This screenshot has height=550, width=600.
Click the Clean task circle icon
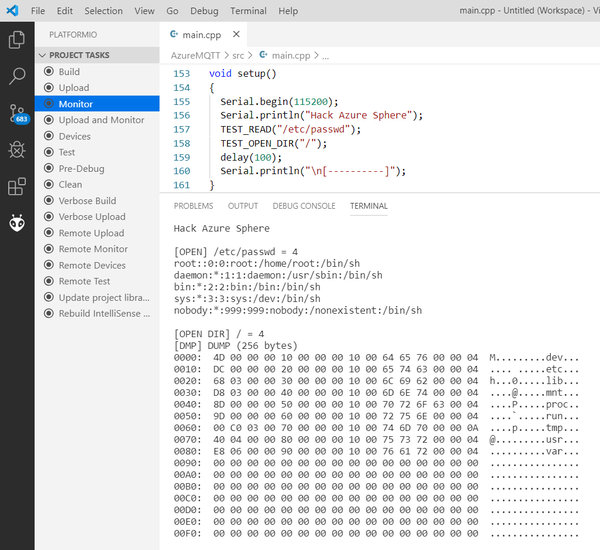(49, 184)
